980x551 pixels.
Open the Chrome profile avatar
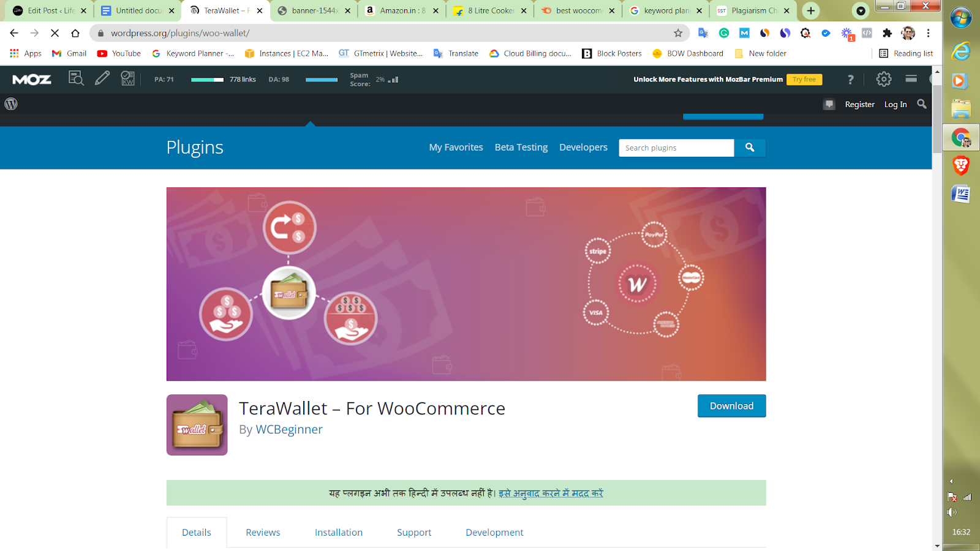(908, 33)
